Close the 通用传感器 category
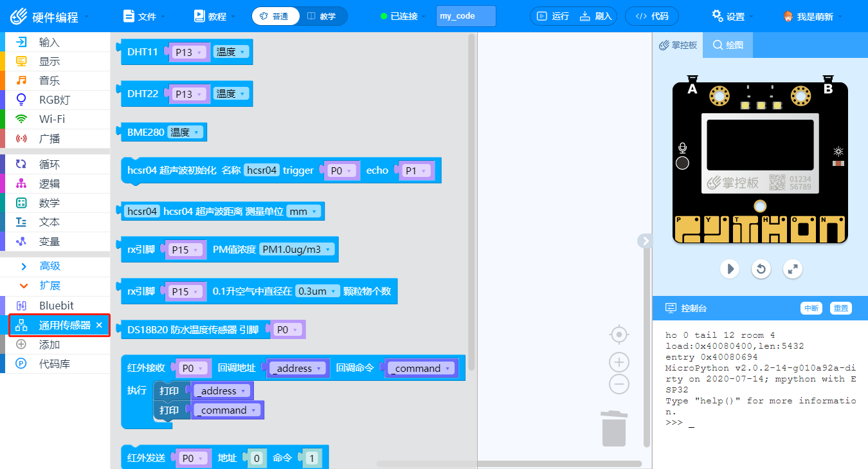 [x=99, y=326]
